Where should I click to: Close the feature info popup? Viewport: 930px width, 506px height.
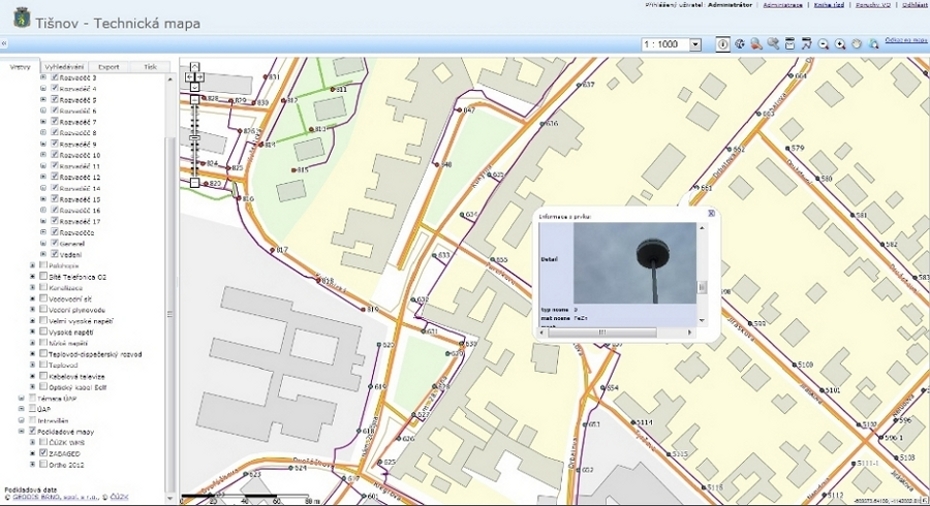(711, 213)
